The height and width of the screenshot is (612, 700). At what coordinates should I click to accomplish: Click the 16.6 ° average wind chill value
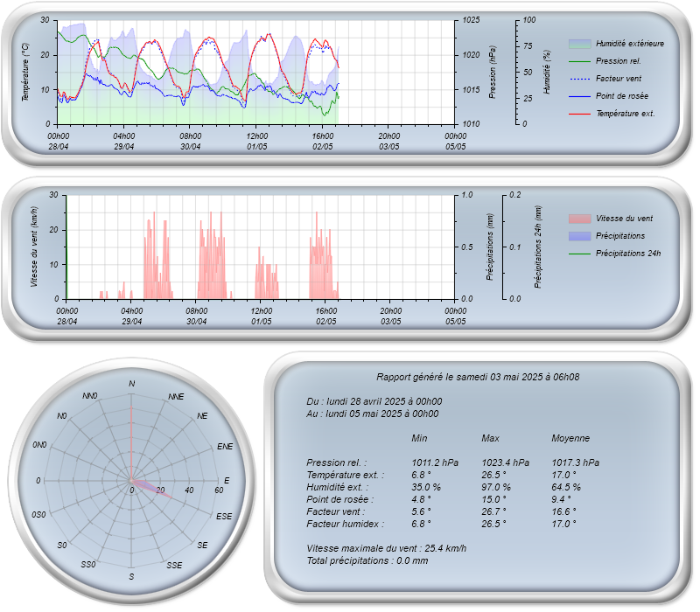563,511
